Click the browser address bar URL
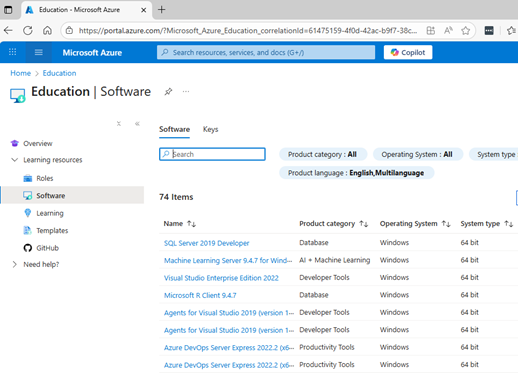This screenshot has height=373, width=518. coord(248,31)
